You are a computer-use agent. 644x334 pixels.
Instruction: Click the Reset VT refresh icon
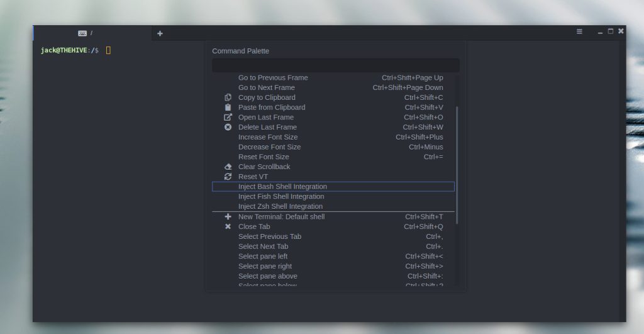[x=228, y=177]
